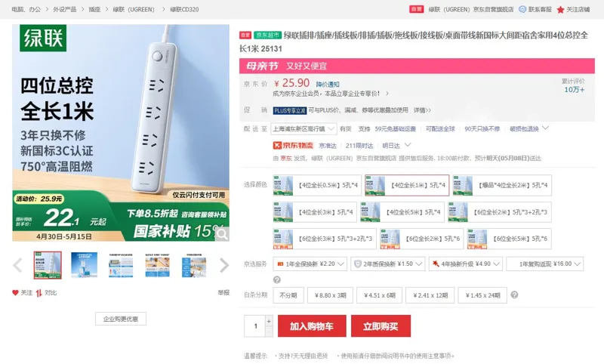The image size is (604, 364).
Task: Select ¥4.51 x 6期 installment
Action: 380,295
